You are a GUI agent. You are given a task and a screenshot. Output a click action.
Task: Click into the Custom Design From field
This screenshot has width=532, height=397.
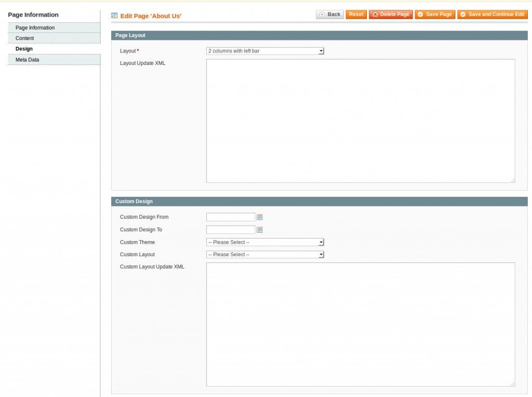(231, 217)
